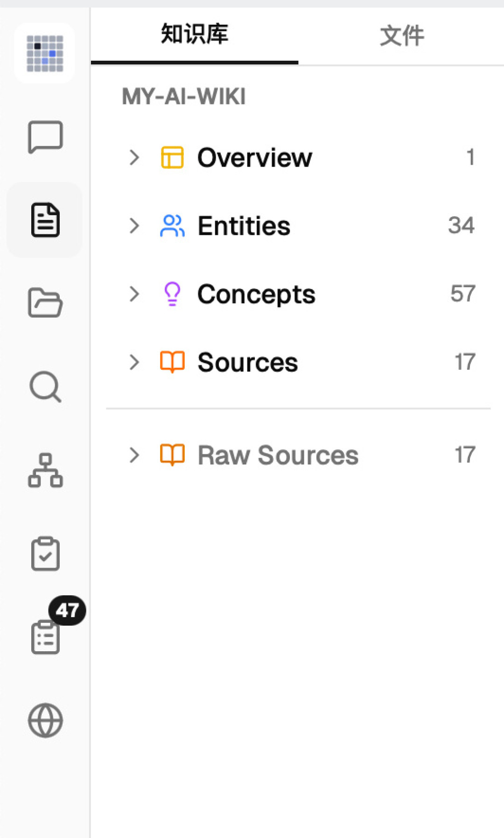504x838 pixels.
Task: Expand the Concepts chevron
Action: point(134,294)
